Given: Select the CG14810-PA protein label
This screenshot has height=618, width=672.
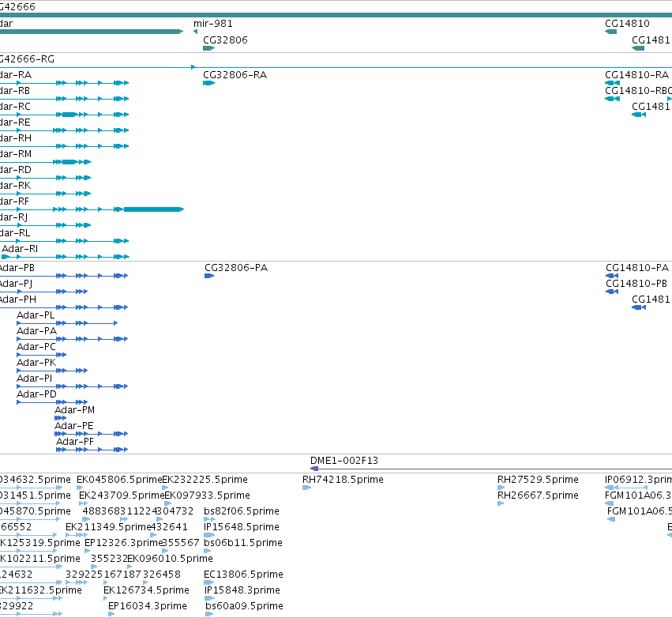Looking at the screenshot, I should [x=636, y=268].
